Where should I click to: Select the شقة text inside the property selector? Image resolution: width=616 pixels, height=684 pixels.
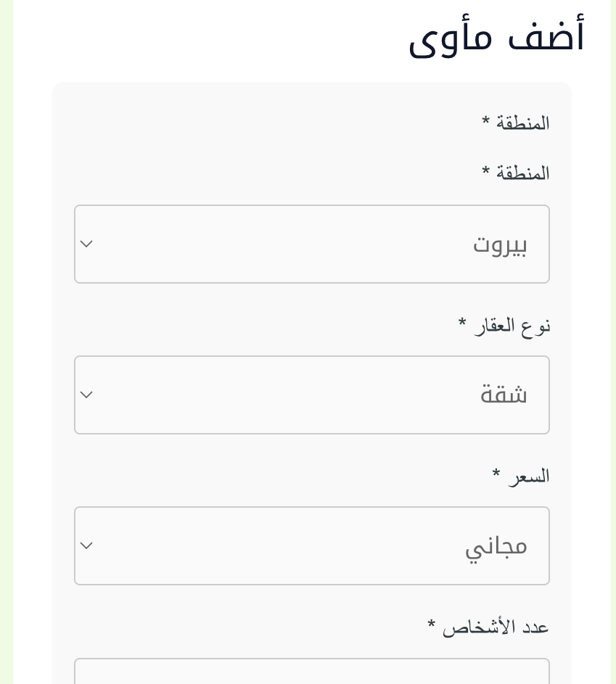pyautogui.click(x=504, y=395)
